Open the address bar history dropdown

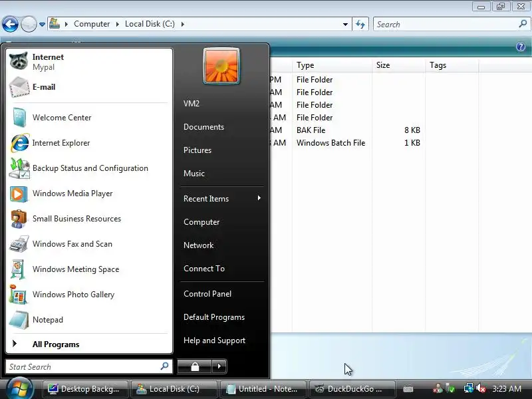coord(345,25)
